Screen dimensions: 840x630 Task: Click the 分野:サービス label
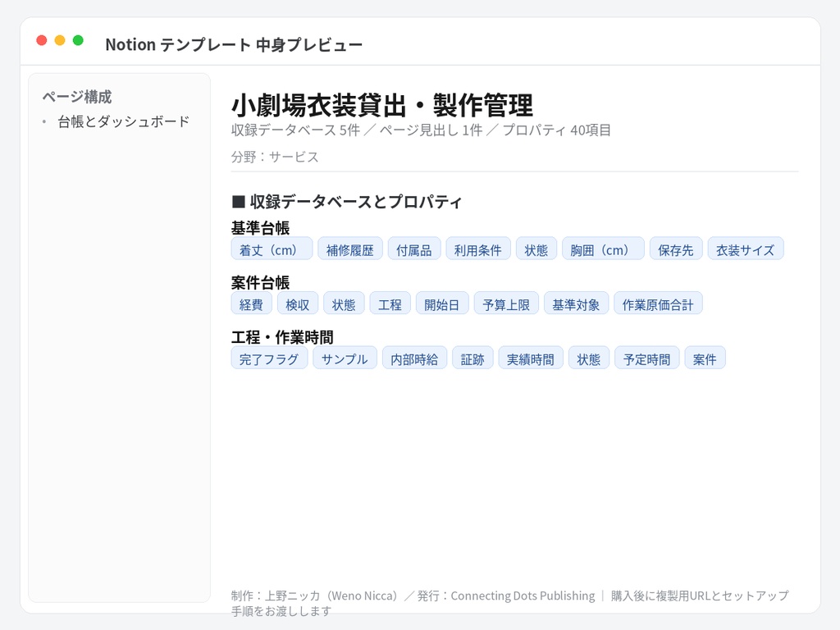(x=275, y=157)
